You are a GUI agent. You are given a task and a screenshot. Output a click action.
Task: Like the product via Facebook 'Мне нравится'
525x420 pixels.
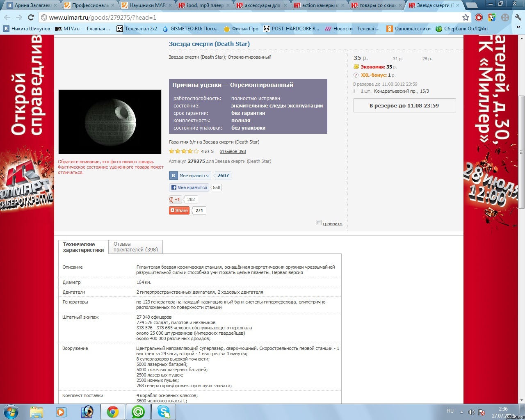(189, 187)
